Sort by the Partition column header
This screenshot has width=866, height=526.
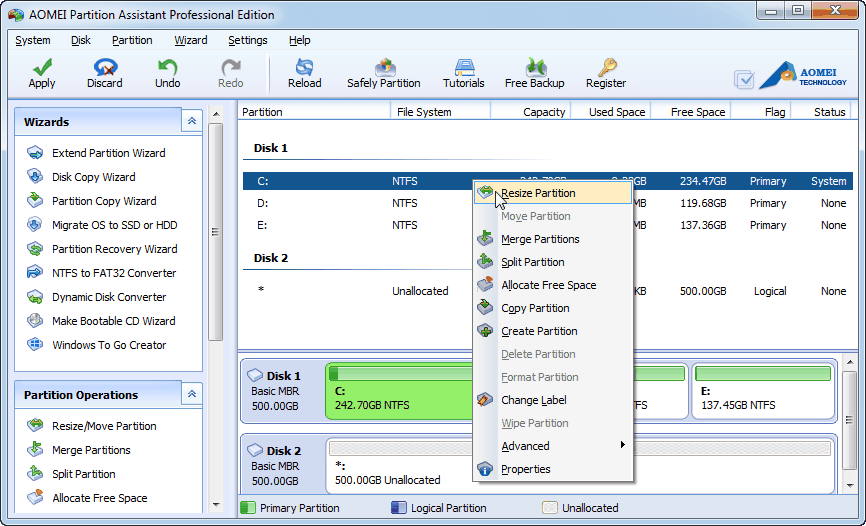tap(314, 112)
